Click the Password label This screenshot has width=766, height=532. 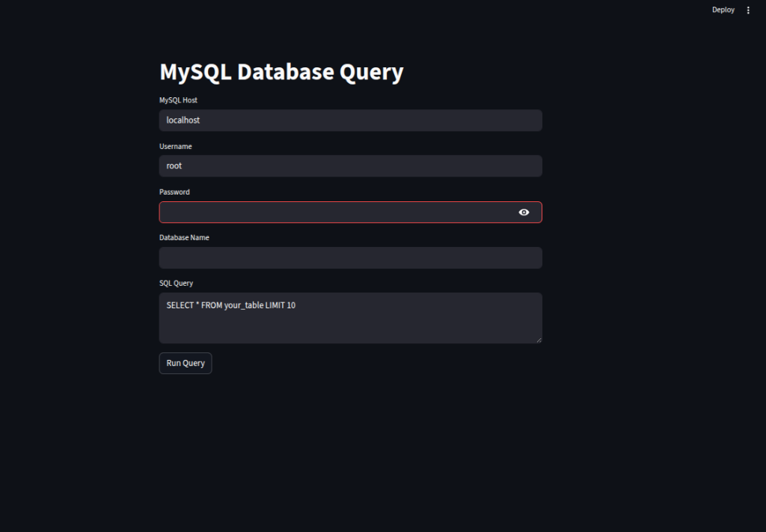[174, 192]
